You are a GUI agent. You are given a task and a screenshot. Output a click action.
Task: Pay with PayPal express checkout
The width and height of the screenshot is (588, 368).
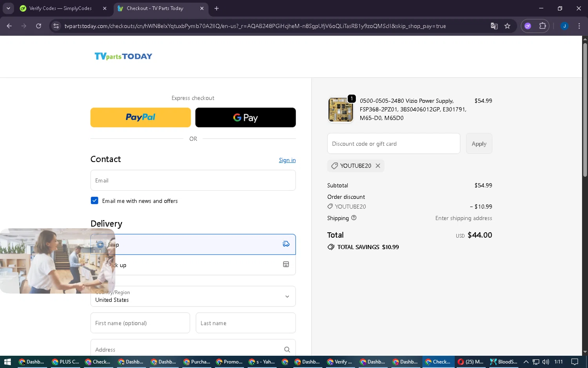coord(140,117)
